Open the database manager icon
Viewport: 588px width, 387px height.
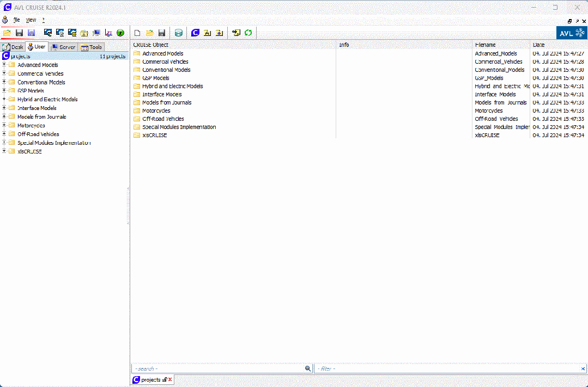pos(178,33)
